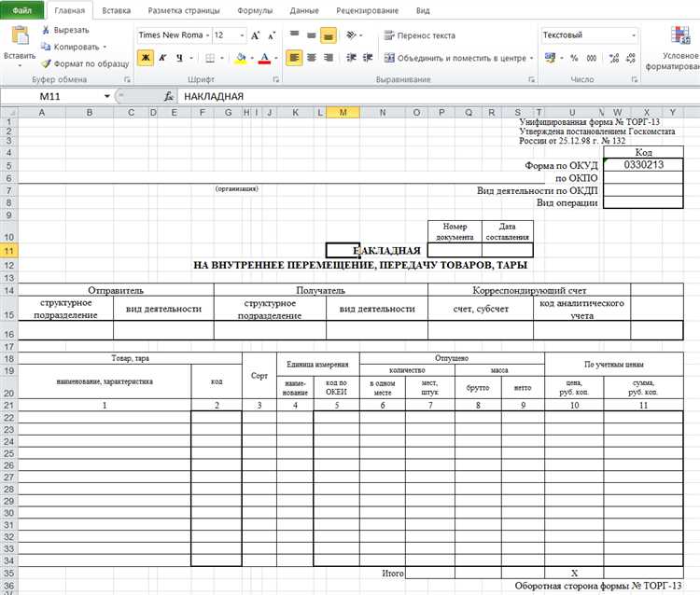Image resolution: width=700 pixels, height=595 pixels.
Task: Toggle bold (Ж) formatting
Action: [x=146, y=58]
